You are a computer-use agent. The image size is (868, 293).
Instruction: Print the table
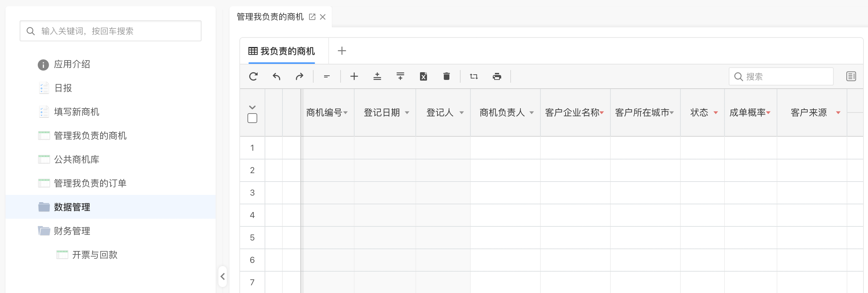[497, 76]
